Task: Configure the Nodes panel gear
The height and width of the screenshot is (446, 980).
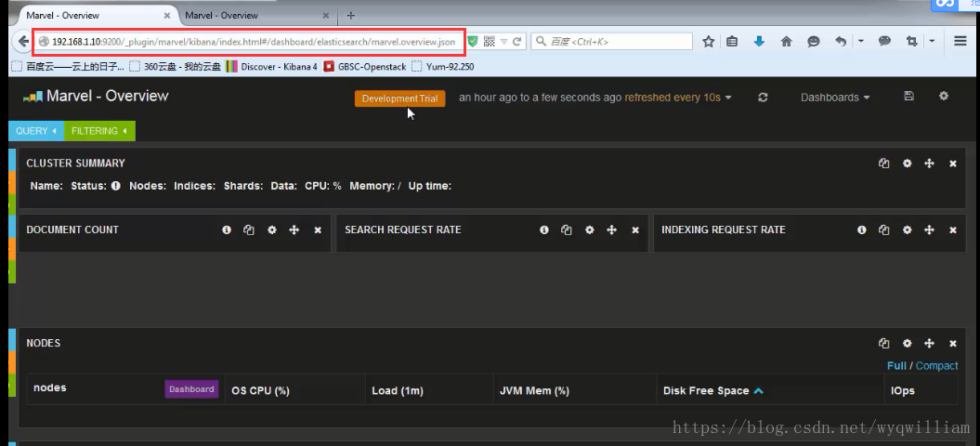Action: pos(907,344)
